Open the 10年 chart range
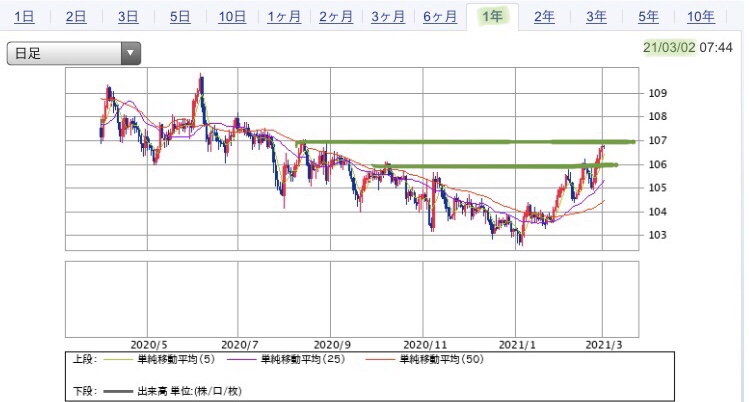Screen dimensions: 749x402 click(x=701, y=17)
